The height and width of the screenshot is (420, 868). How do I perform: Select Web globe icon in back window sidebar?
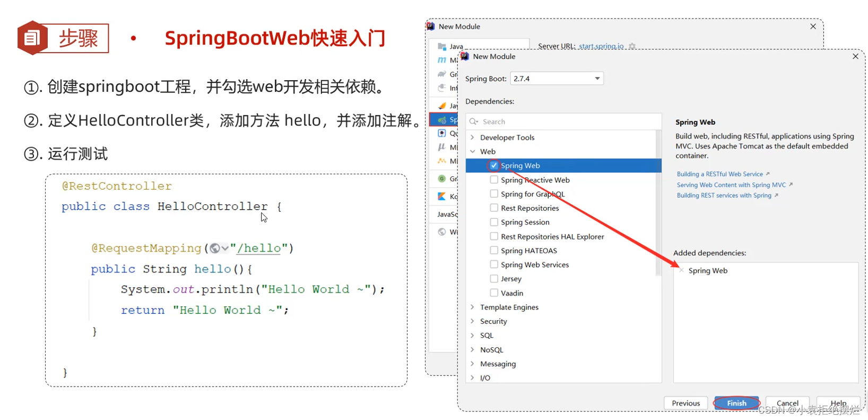point(442,232)
